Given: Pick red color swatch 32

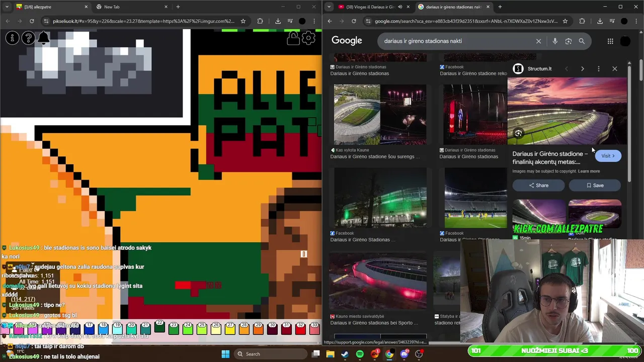Looking at the screenshot, I should [x=300, y=329].
